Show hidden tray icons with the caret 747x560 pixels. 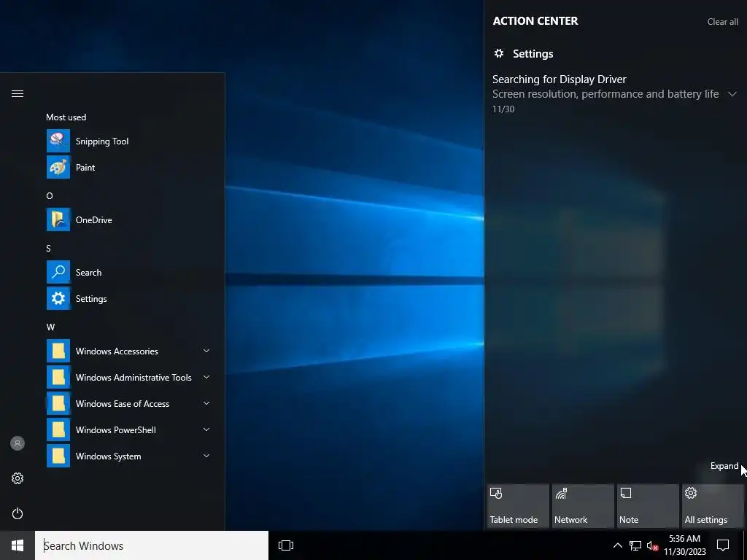617,545
